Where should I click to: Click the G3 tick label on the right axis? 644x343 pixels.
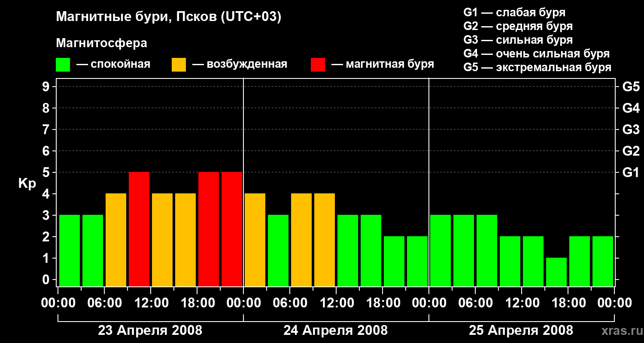(x=631, y=129)
